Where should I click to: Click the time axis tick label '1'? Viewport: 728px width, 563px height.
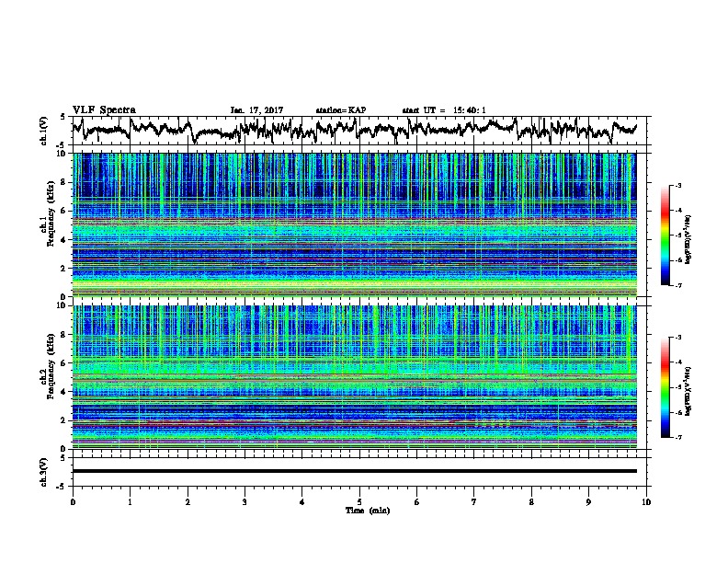[130, 502]
